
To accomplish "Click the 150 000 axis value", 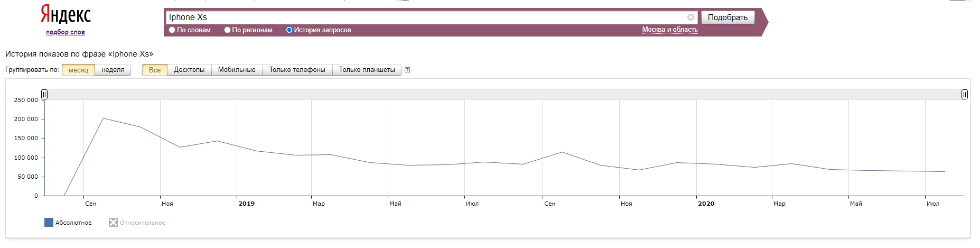I will point(26,138).
